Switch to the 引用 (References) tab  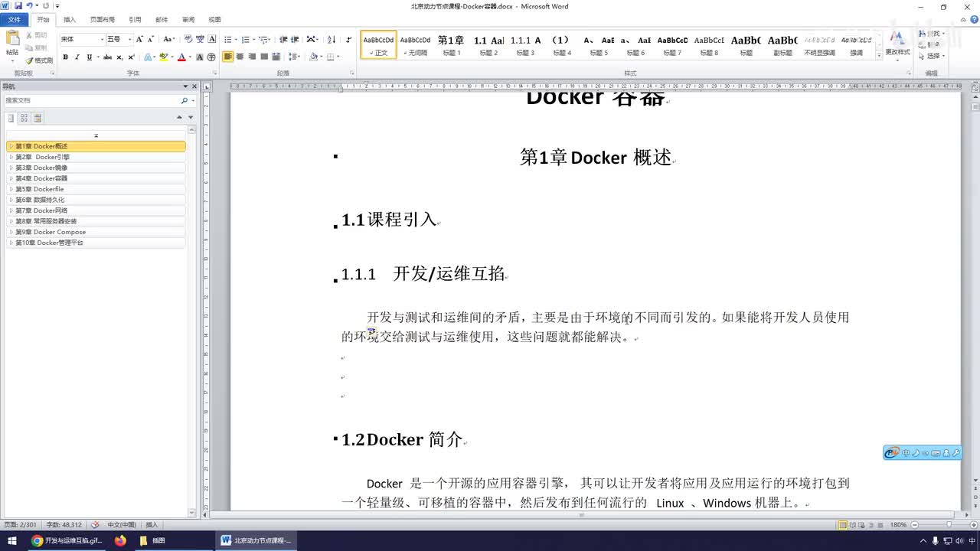pyautogui.click(x=135, y=19)
